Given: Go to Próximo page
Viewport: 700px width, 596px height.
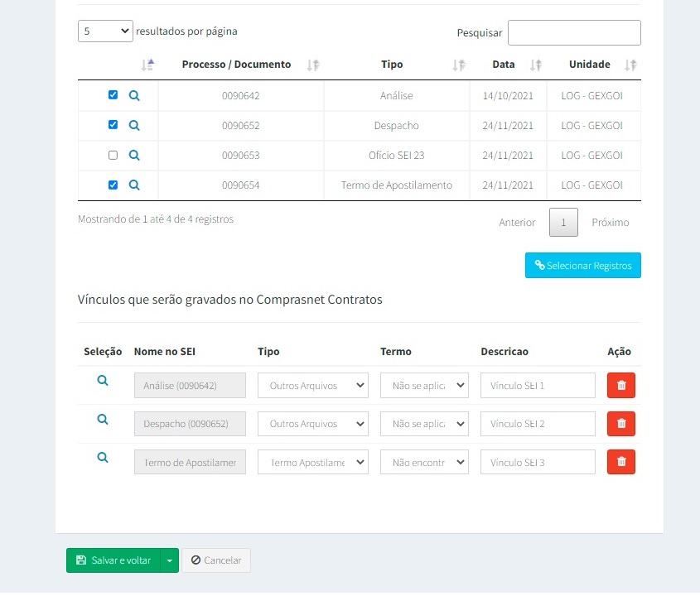Looking at the screenshot, I should tap(611, 222).
